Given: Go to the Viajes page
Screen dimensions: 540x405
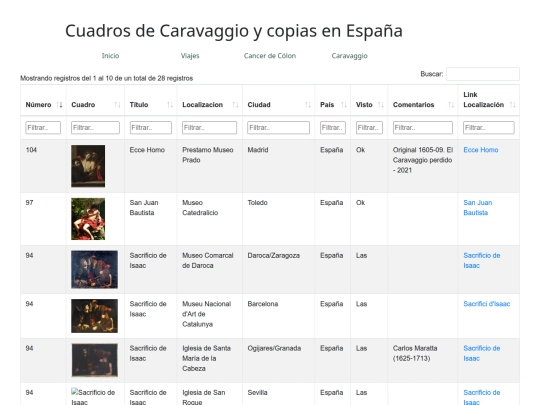Looking at the screenshot, I should click(x=190, y=56).
